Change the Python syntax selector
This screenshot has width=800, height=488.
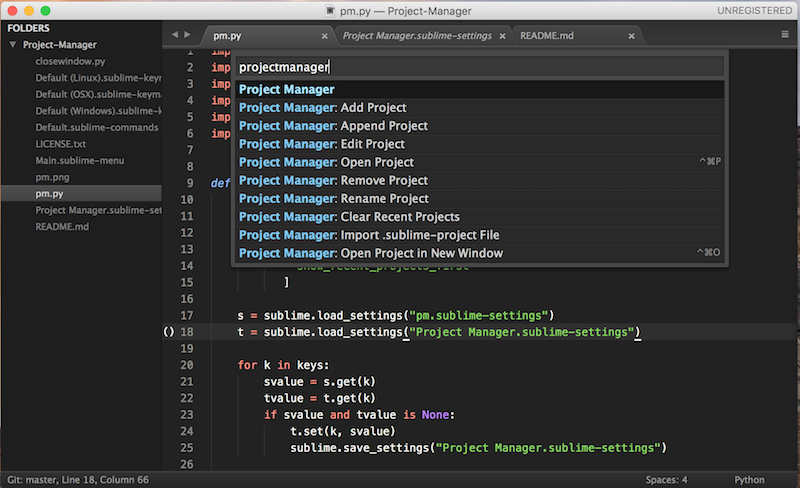click(749, 480)
